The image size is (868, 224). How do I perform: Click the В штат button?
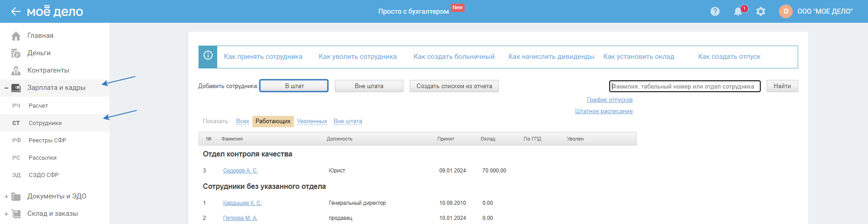click(294, 86)
